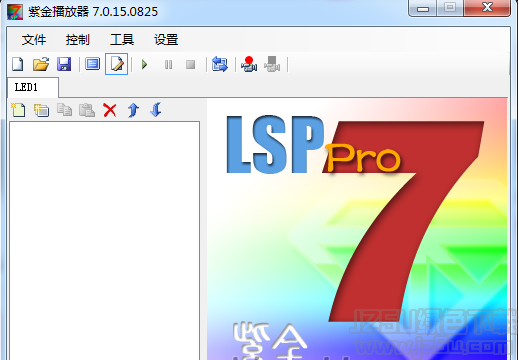Copy selected item in list toolbar
519x360 pixels.
64,110
